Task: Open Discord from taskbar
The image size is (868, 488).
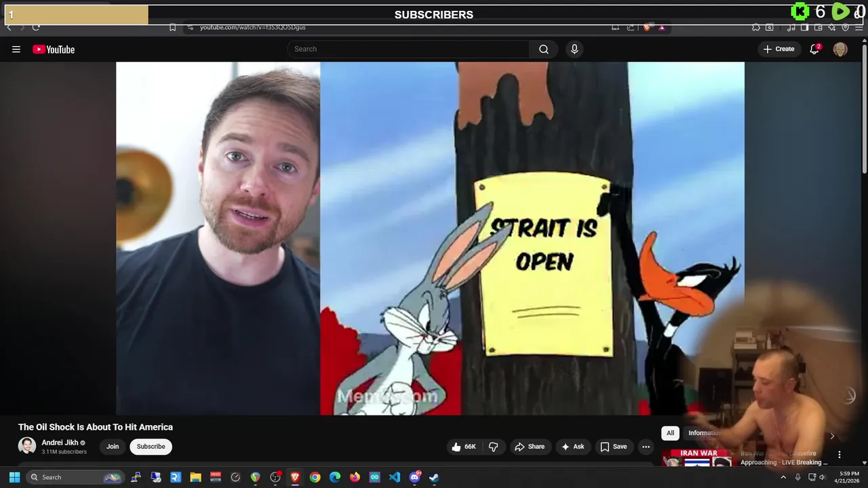Action: pos(414,477)
